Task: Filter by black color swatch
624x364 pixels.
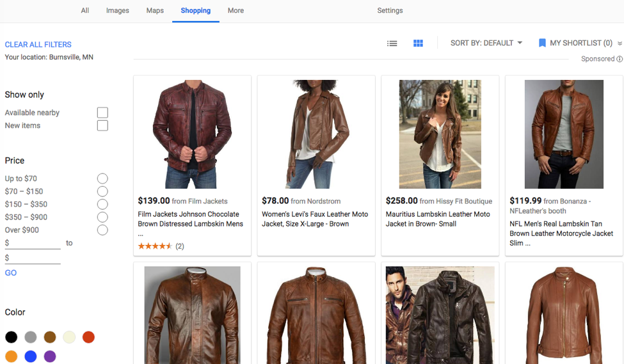Action: pos(11,337)
